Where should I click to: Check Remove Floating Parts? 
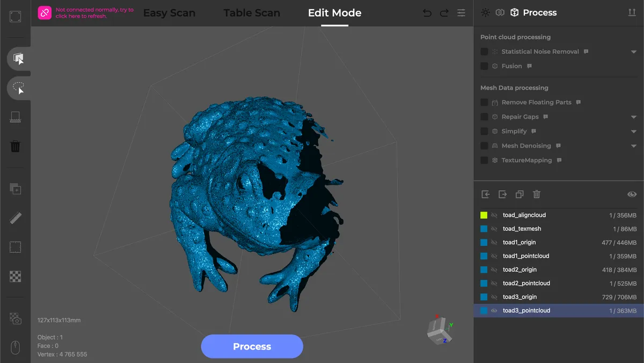(x=484, y=102)
